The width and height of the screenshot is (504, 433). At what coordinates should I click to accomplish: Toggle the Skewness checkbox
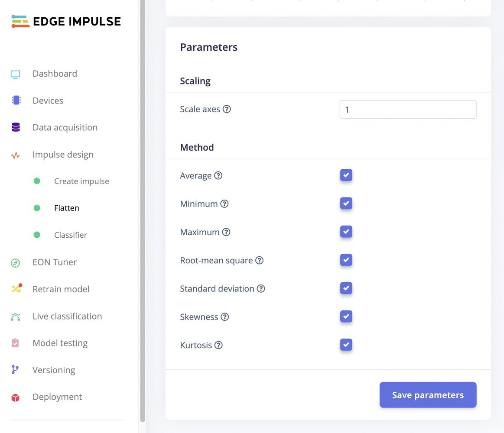(x=346, y=317)
